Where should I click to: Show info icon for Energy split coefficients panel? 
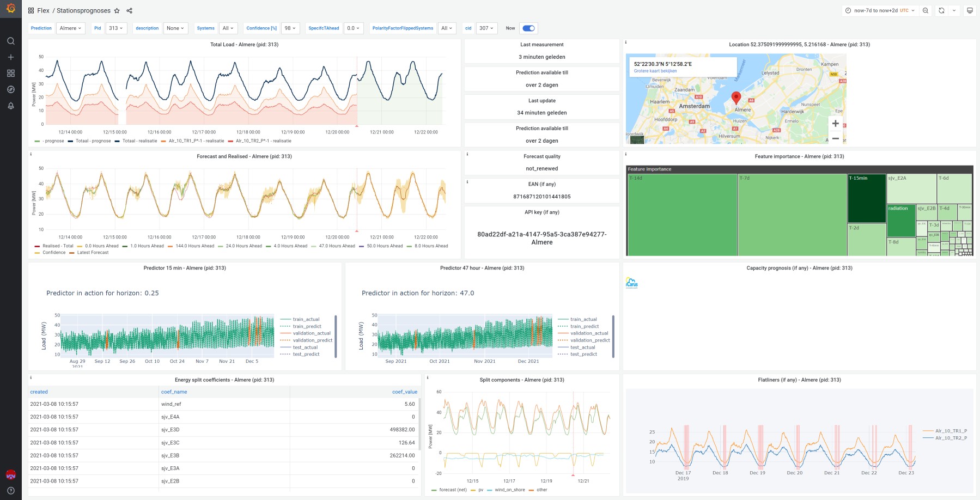tap(31, 377)
